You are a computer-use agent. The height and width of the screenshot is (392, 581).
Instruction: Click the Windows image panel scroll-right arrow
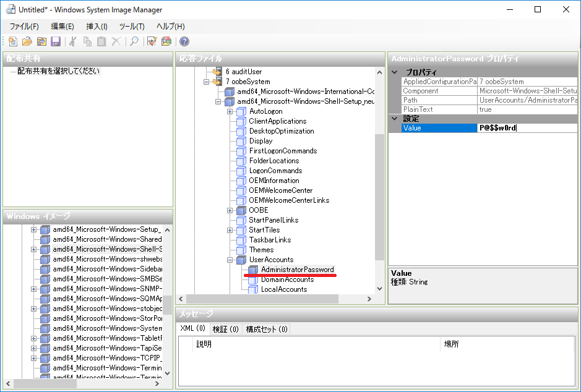[x=157, y=384]
